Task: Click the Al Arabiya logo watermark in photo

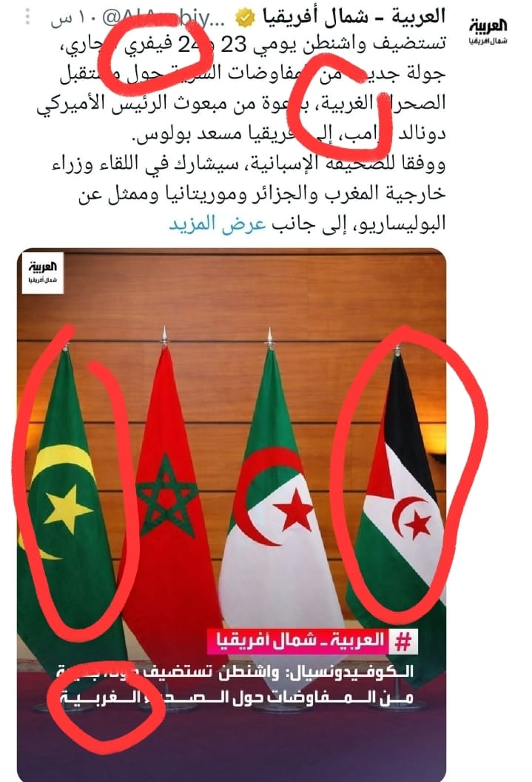Action: (x=43, y=273)
